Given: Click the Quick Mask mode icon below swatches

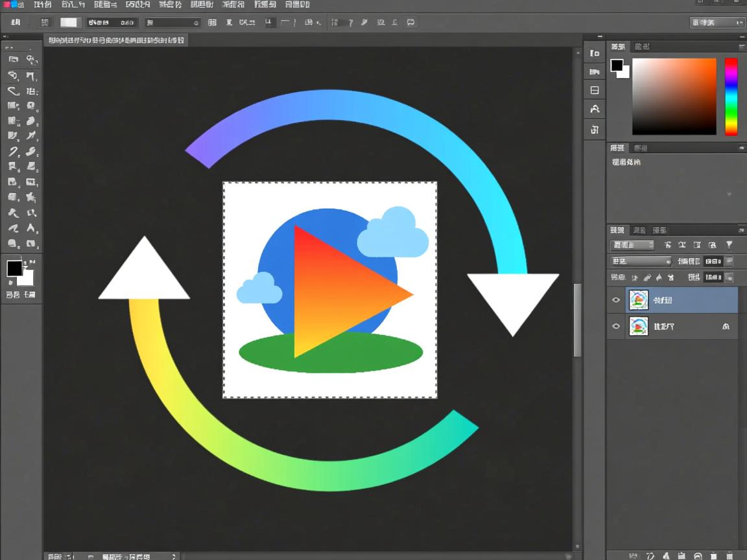Looking at the screenshot, I should 12,295.
